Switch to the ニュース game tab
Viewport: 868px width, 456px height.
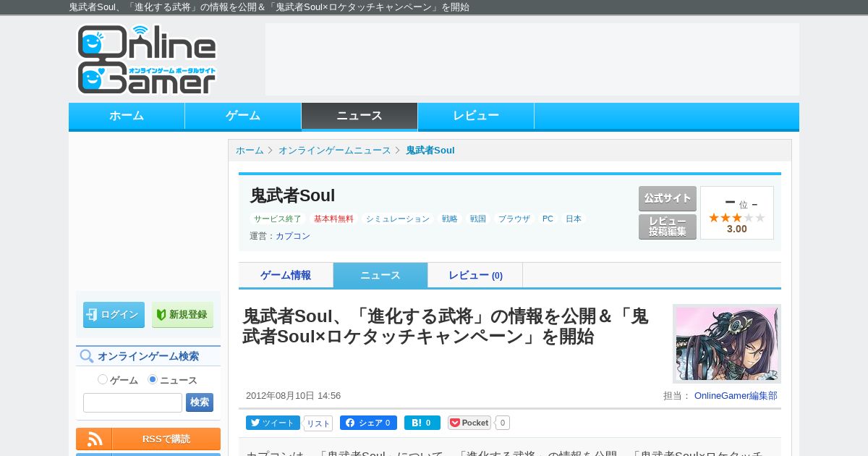coord(380,275)
